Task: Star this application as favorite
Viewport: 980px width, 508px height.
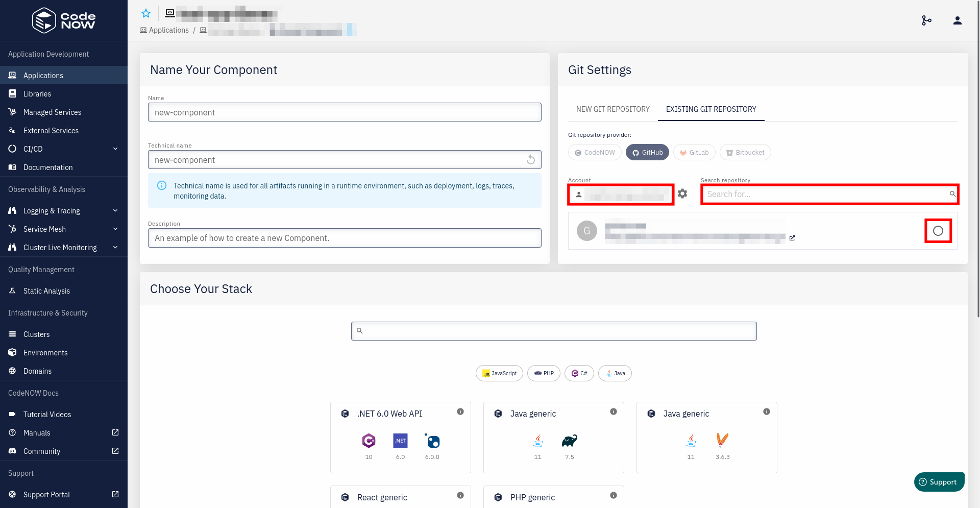Action: (146, 13)
